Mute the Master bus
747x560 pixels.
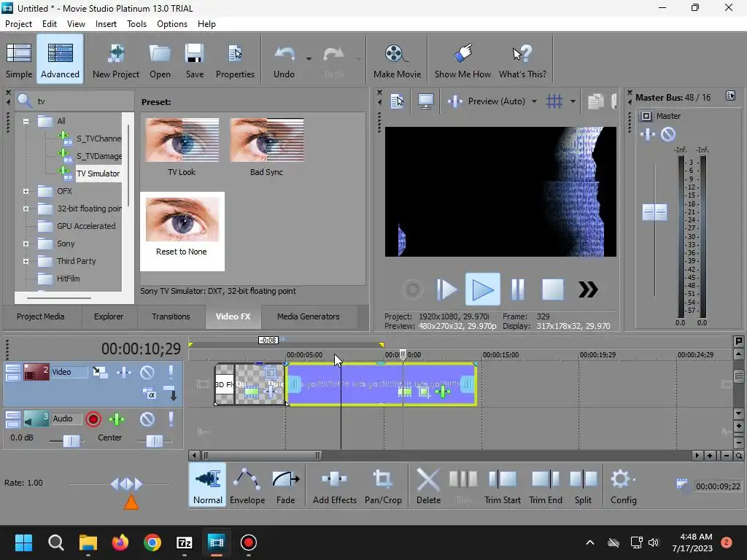click(668, 134)
